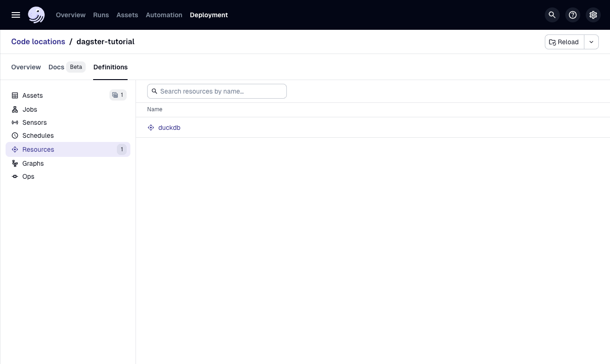
Task: Open the settings gear icon
Action: pos(593,15)
